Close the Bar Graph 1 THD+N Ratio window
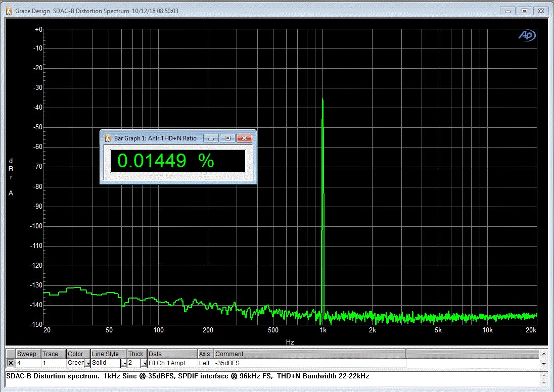 244,138
